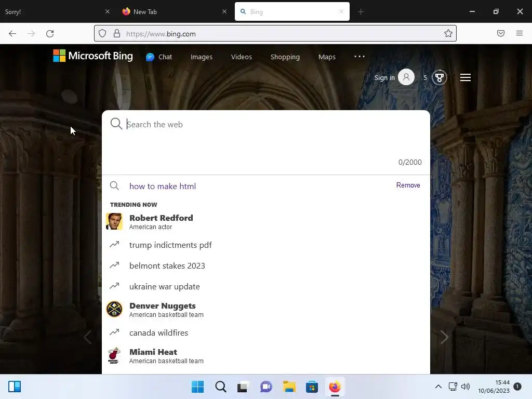532x399 pixels.
Task: Click the Miami Heat logo
Action: (114, 355)
